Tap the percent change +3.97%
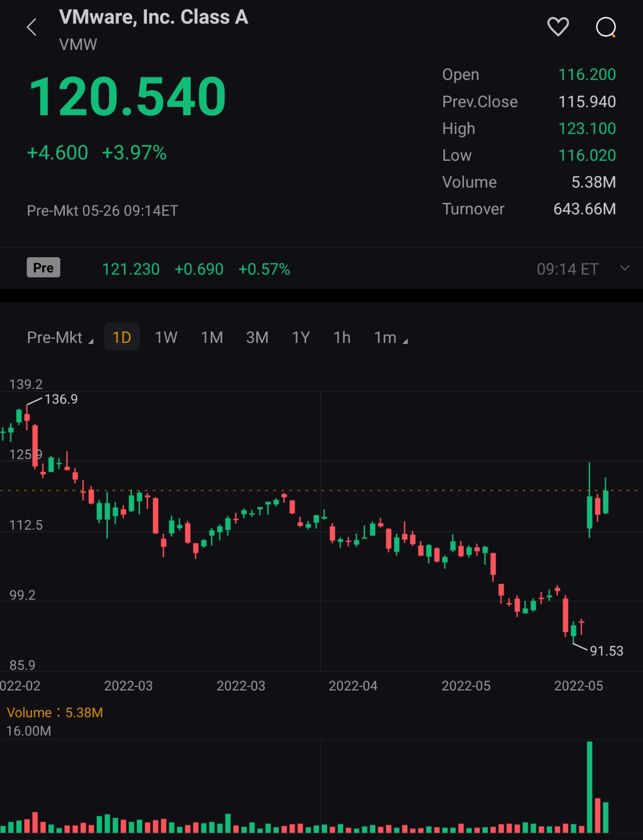The height and width of the screenshot is (840, 643). point(134,153)
